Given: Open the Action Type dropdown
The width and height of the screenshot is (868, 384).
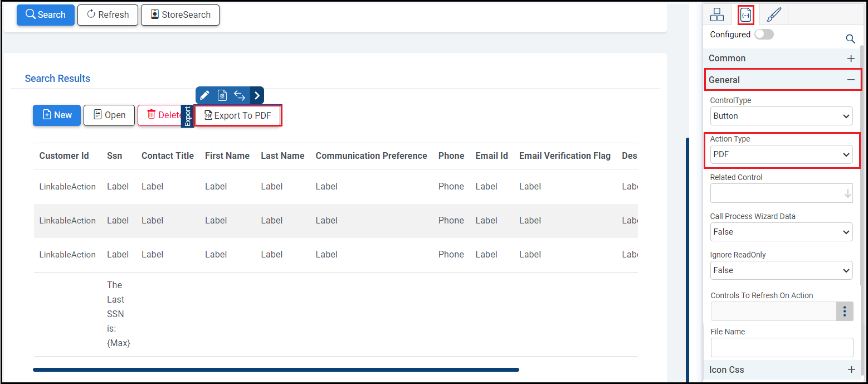Looking at the screenshot, I should 781,154.
